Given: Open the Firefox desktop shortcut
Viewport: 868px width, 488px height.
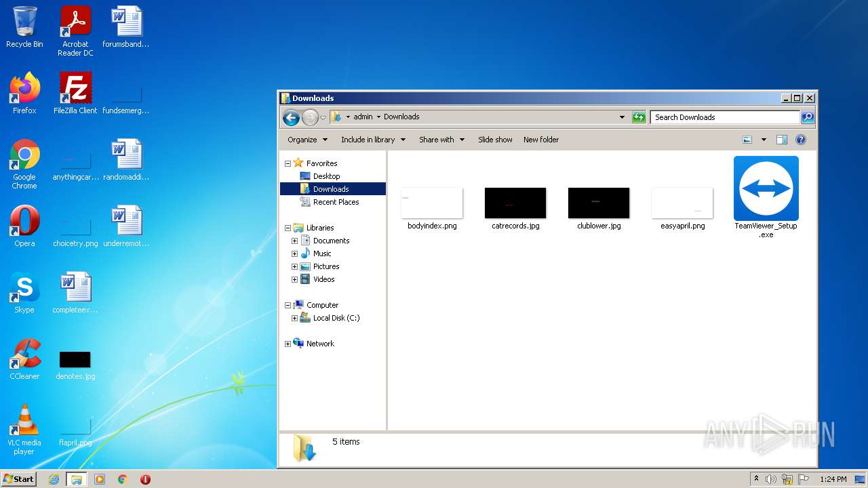Looking at the screenshot, I should click(x=24, y=94).
